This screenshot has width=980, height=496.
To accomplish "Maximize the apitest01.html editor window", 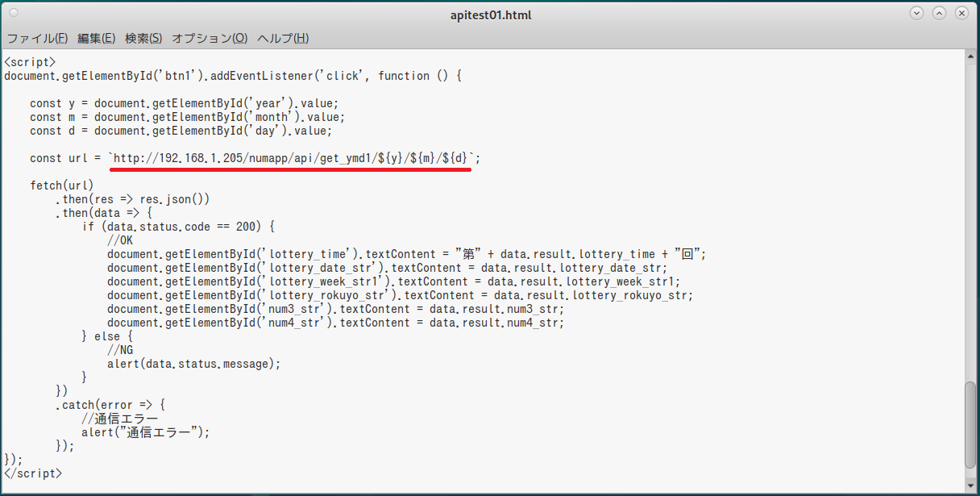I will click(939, 14).
